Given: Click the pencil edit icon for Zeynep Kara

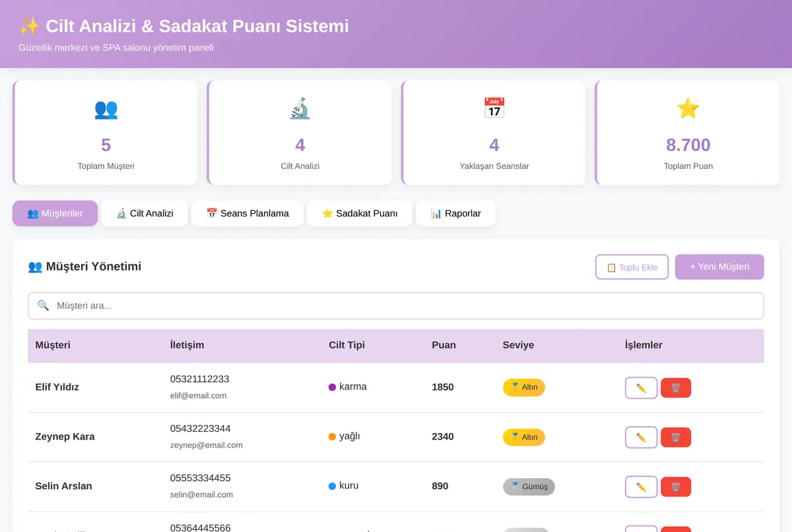Looking at the screenshot, I should pos(641,438).
